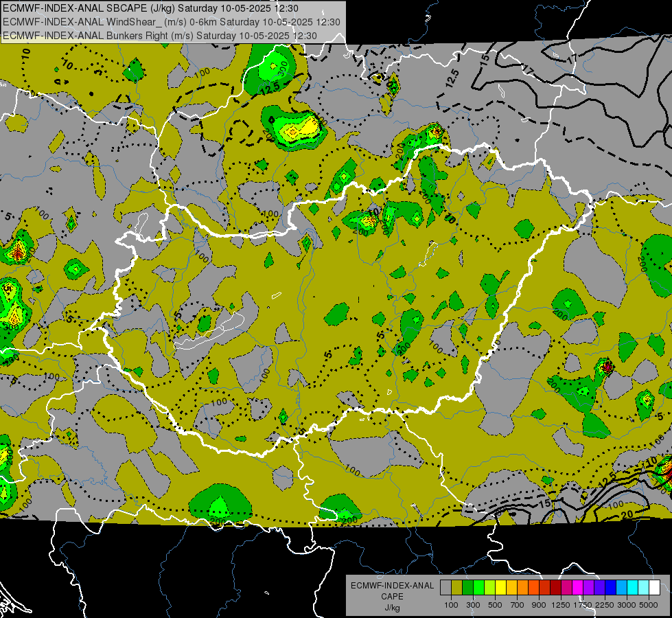Click the legend scale value 100
The image size is (672, 618).
tap(451, 605)
